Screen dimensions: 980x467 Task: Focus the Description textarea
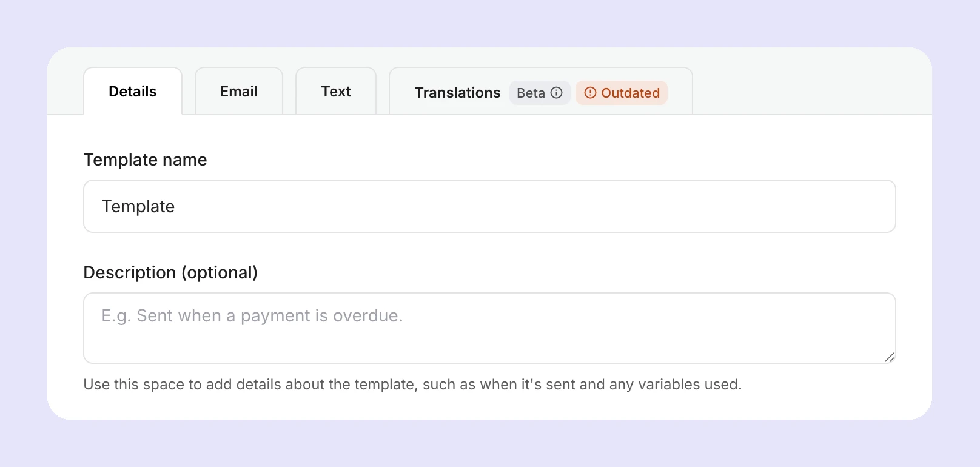(489, 328)
